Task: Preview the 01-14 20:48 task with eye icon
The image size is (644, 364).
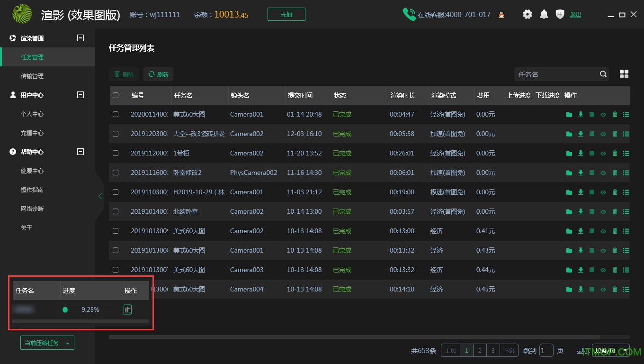Action: (x=603, y=115)
